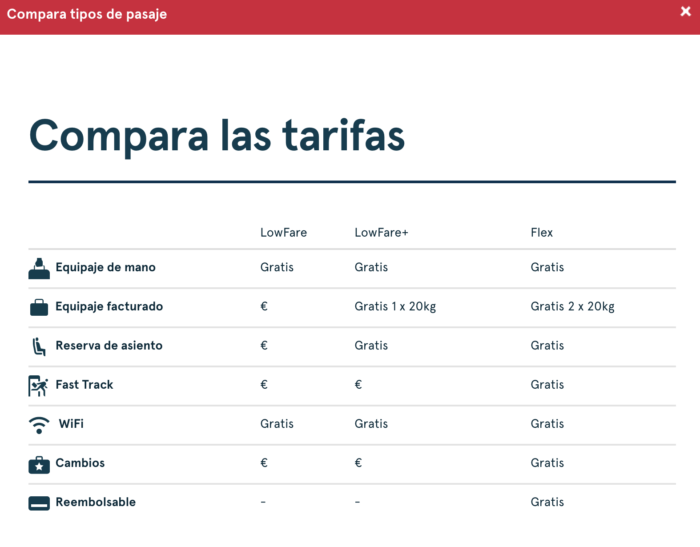Image resolution: width=700 pixels, height=547 pixels.
Task: Close the Compara tipos de pasaje dialog
Action: (x=685, y=11)
